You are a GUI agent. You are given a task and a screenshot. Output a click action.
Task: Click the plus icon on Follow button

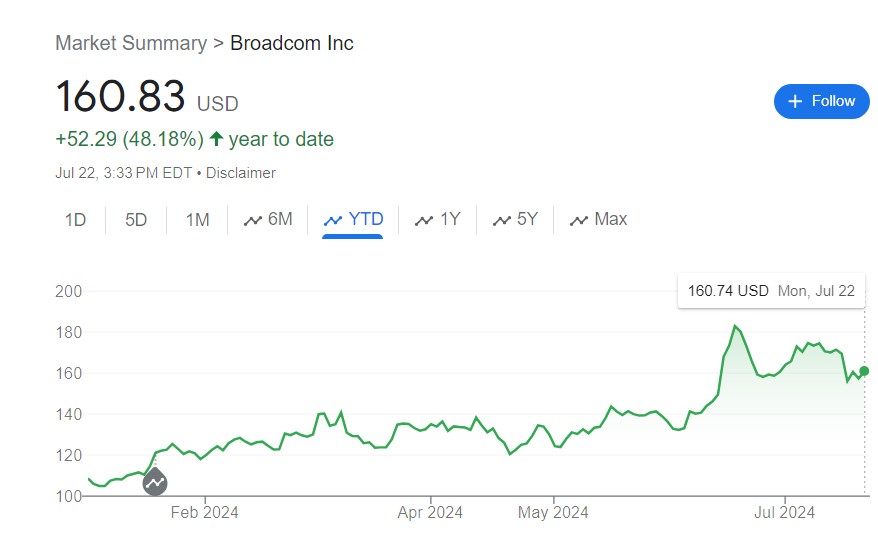pyautogui.click(x=796, y=101)
